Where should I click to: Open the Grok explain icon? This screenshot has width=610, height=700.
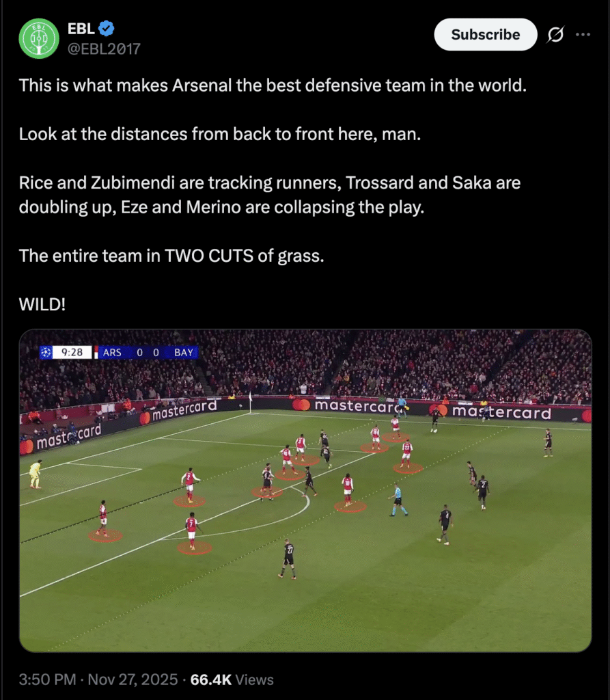pyautogui.click(x=555, y=34)
